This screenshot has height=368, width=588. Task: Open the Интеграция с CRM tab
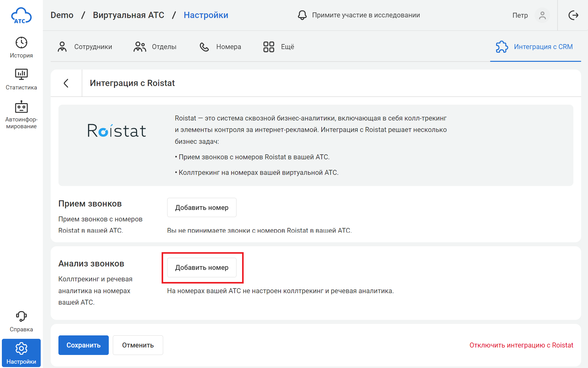535,47
